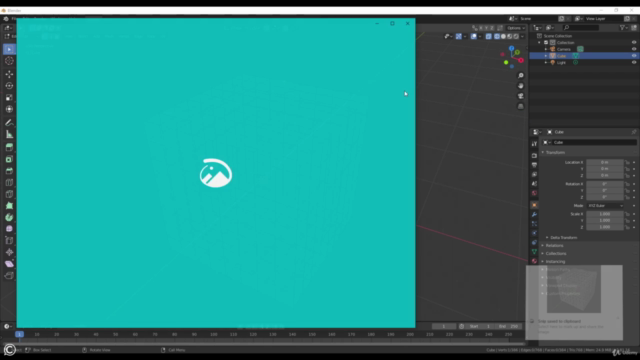Select the Rotate tool

click(9, 86)
